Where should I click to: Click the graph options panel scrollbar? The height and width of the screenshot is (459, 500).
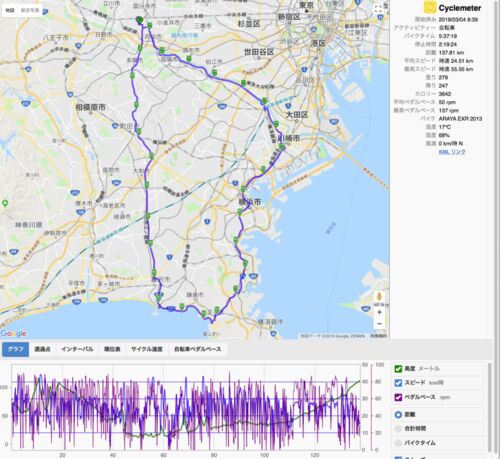point(489,407)
